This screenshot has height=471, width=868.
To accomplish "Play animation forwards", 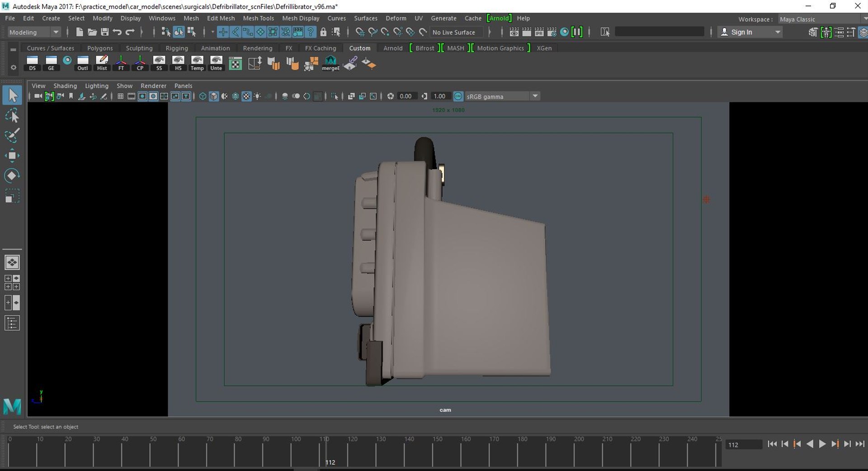I will [x=822, y=444].
